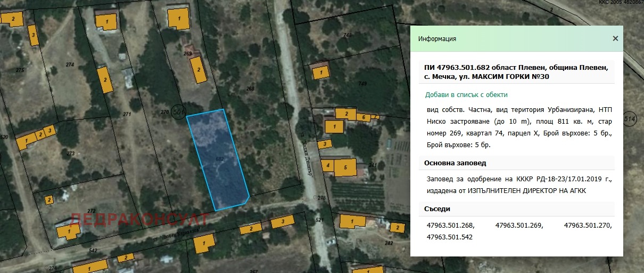Screen dimensions: 644x273
Task: Click the circled 501 map marker
Action: [x=179, y=111]
